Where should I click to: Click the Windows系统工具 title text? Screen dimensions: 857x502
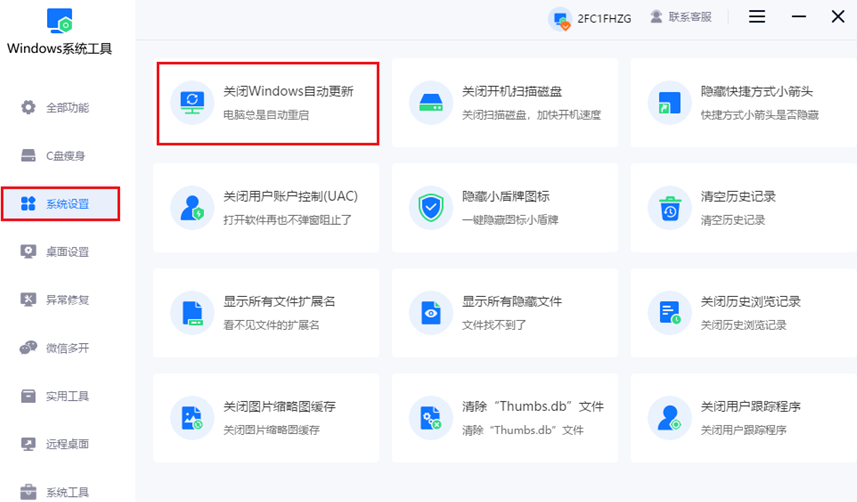(60, 49)
